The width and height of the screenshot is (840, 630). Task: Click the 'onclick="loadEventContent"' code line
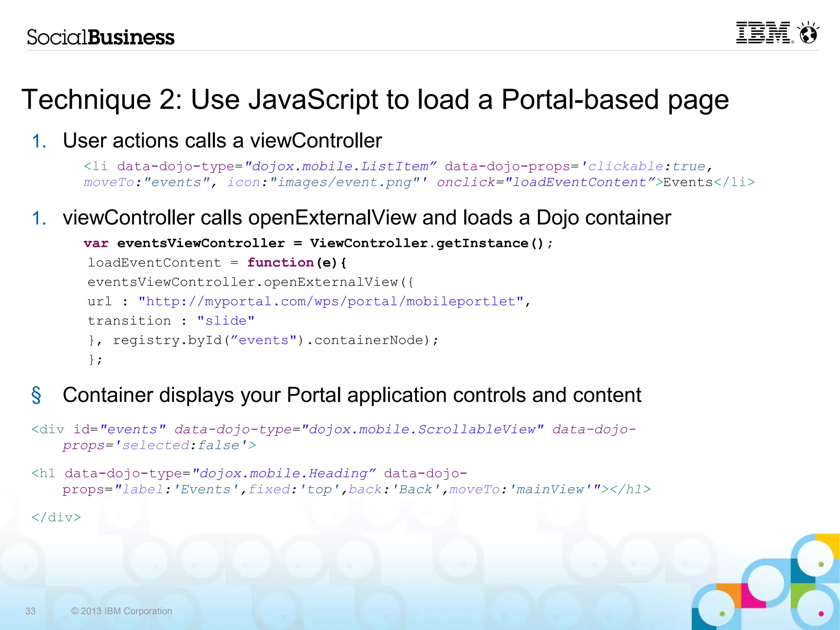419,183
